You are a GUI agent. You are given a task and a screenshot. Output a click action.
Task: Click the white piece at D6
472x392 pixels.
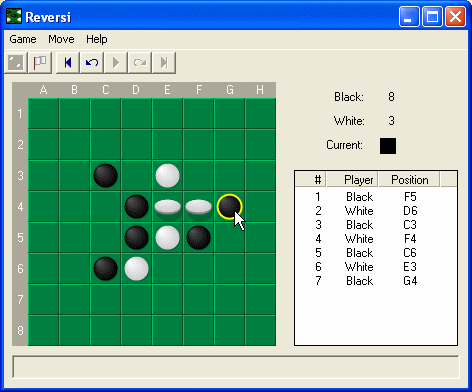[x=136, y=268]
